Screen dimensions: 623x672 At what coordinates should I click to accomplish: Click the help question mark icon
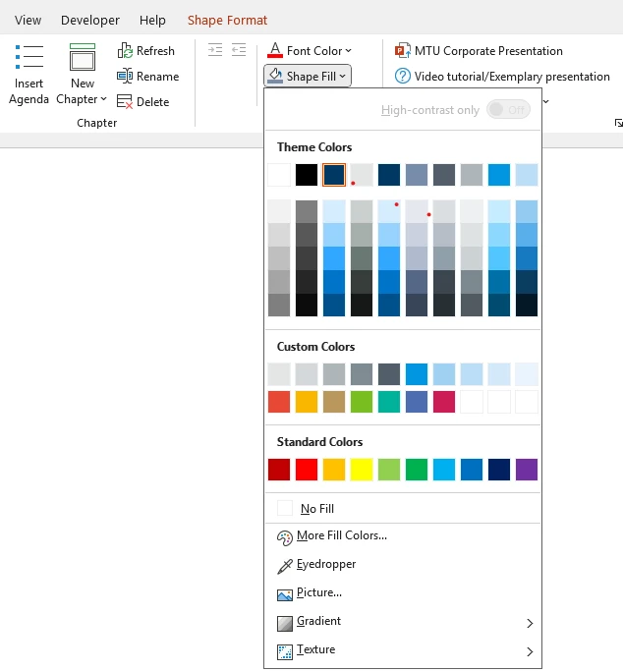point(402,77)
